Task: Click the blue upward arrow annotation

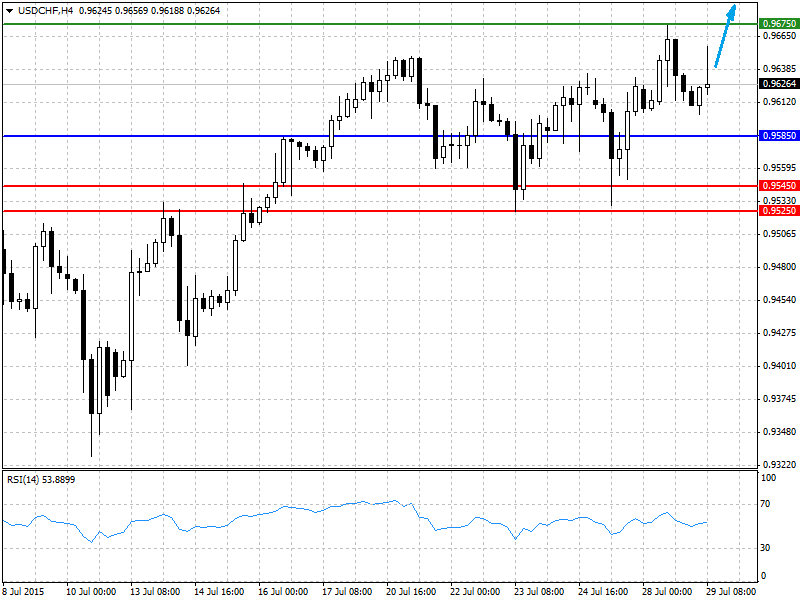Action: coord(725,36)
